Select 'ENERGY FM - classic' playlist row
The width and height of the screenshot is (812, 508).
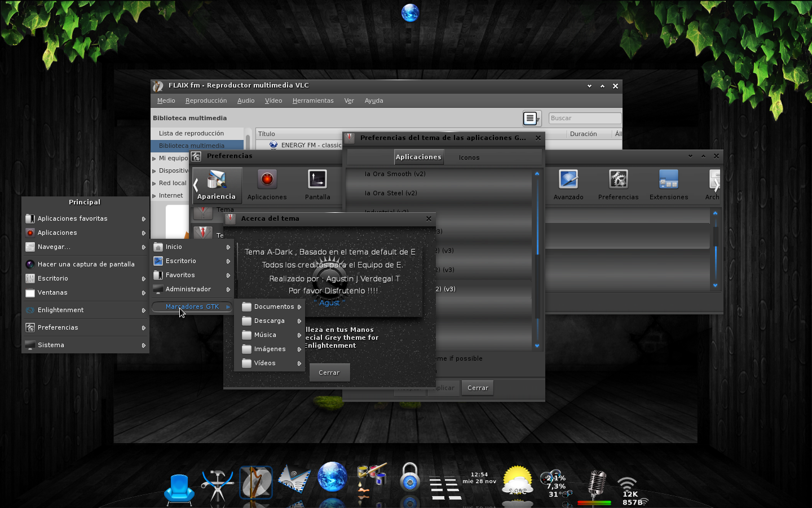click(299, 145)
